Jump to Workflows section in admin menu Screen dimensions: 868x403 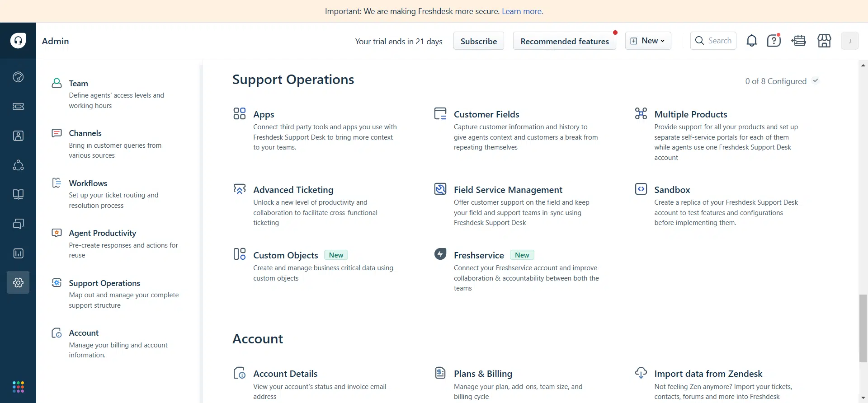(x=88, y=183)
